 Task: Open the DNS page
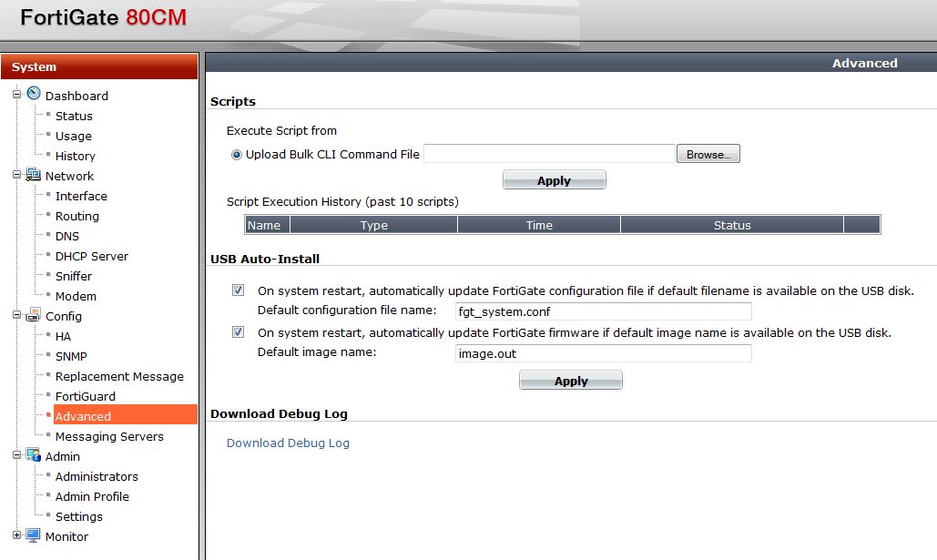coord(67,236)
